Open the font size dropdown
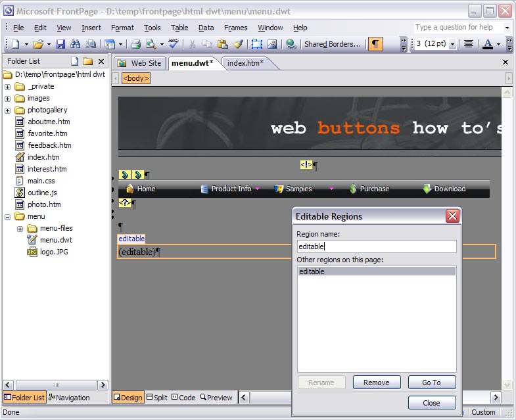The image size is (516, 420). 452,45
